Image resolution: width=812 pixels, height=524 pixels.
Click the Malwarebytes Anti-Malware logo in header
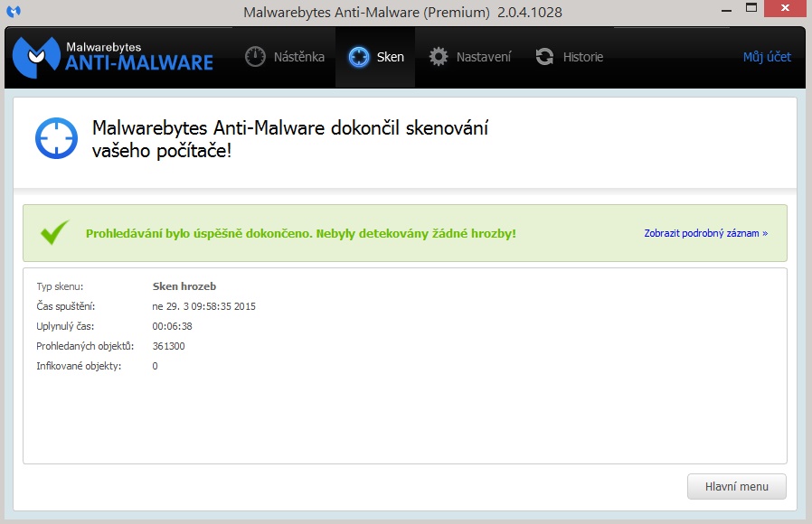click(x=113, y=56)
